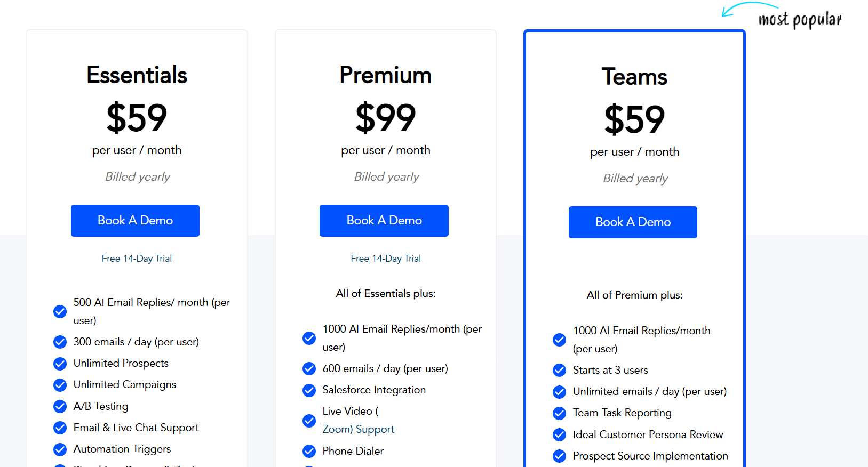Click the checkmark next to Starts at 3 users
This screenshot has height=467, width=868.
[x=559, y=370]
